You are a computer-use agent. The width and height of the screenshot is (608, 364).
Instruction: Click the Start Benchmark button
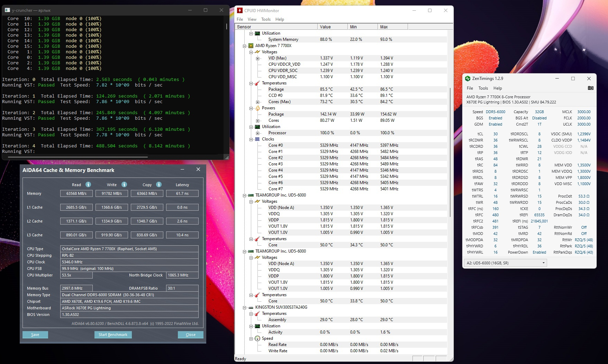coord(113,335)
